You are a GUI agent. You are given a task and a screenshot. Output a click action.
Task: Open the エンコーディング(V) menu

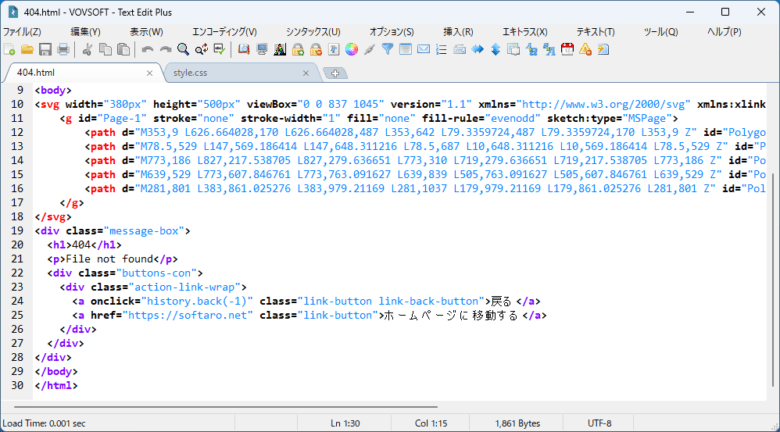click(224, 32)
